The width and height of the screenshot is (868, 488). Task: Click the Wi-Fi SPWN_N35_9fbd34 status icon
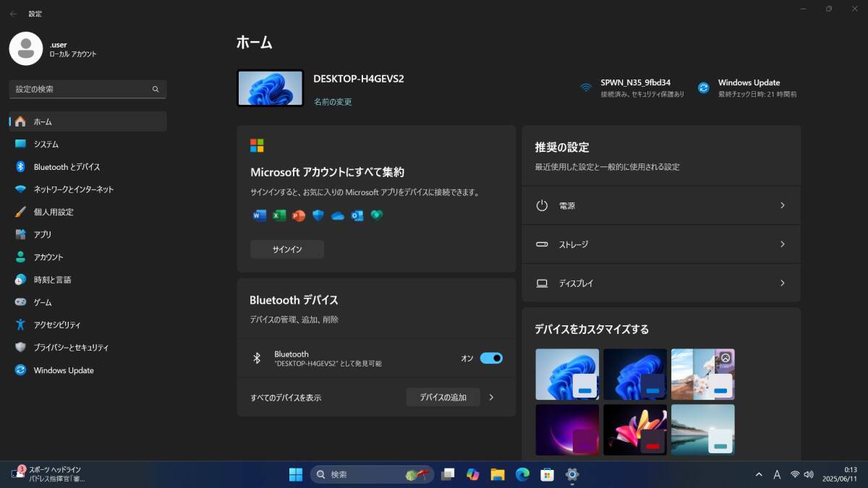coord(586,87)
